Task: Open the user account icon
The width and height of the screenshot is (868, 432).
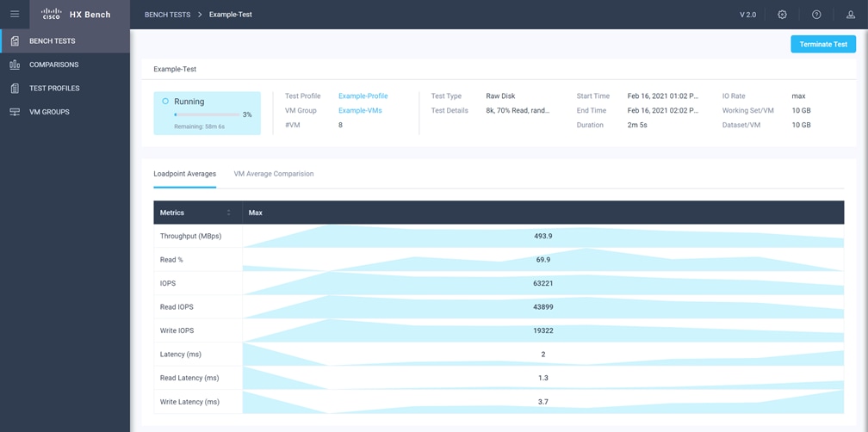Action: coord(851,15)
